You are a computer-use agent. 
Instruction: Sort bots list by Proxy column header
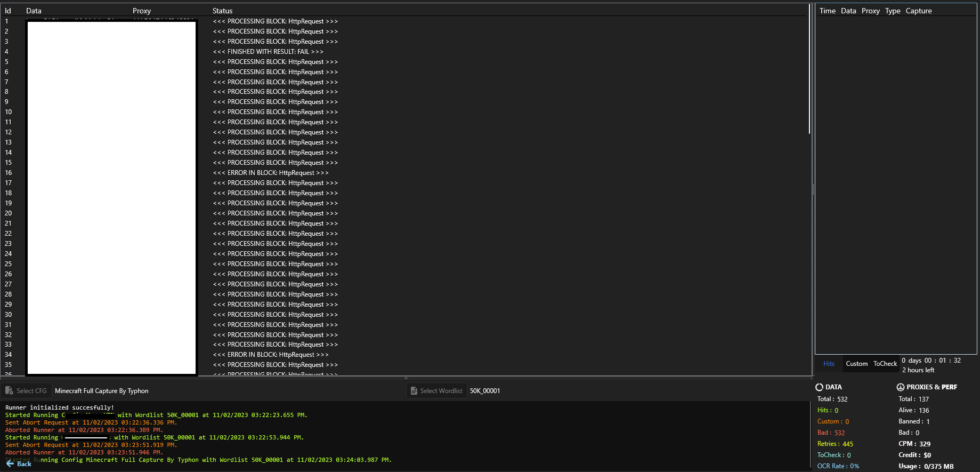coord(142,11)
